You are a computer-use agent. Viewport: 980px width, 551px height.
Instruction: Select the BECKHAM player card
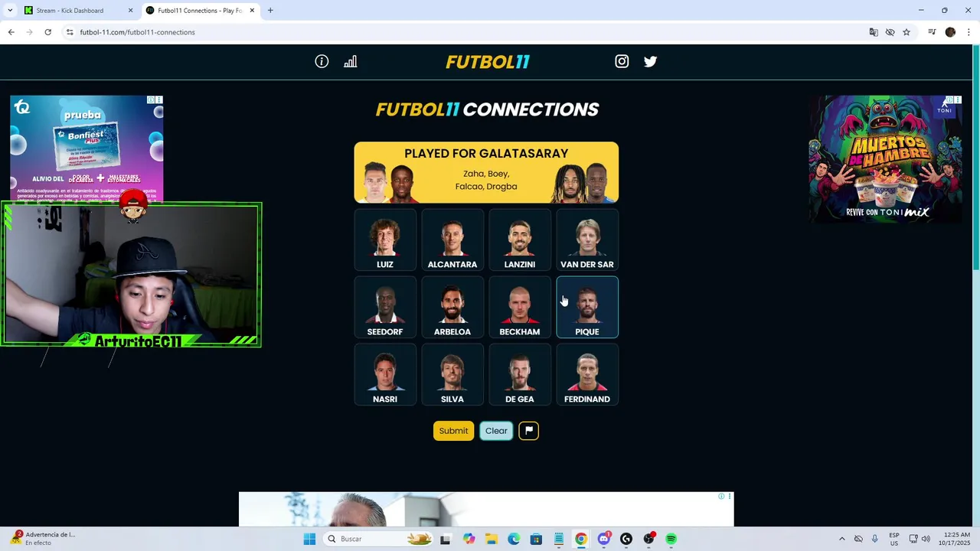520,308
